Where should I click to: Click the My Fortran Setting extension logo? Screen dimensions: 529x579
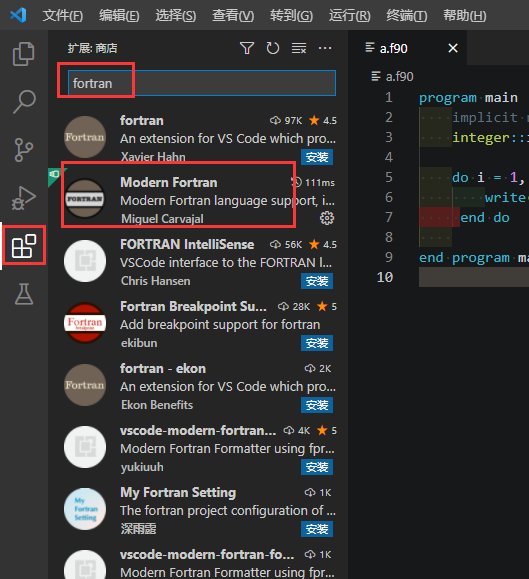pos(85,509)
